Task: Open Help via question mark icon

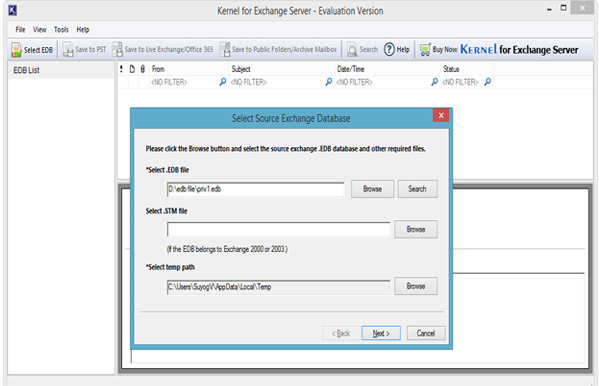Action: tap(389, 49)
